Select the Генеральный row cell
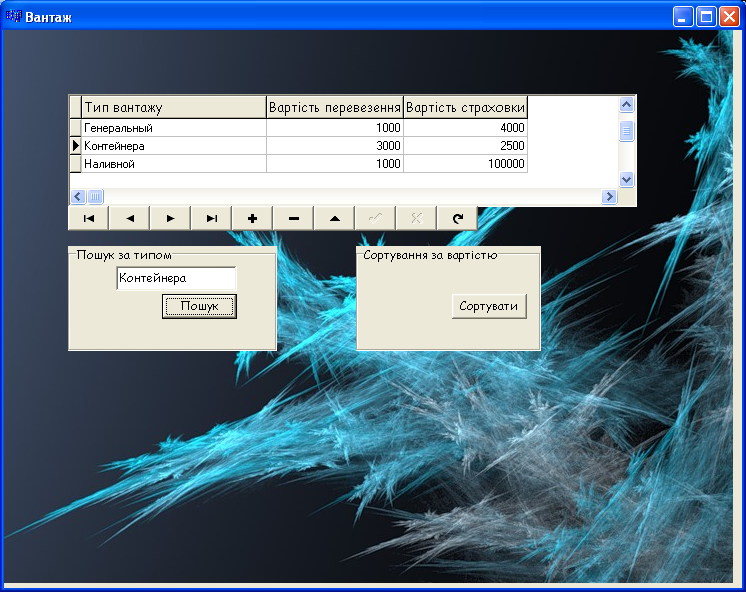The image size is (746, 592). pos(174,128)
